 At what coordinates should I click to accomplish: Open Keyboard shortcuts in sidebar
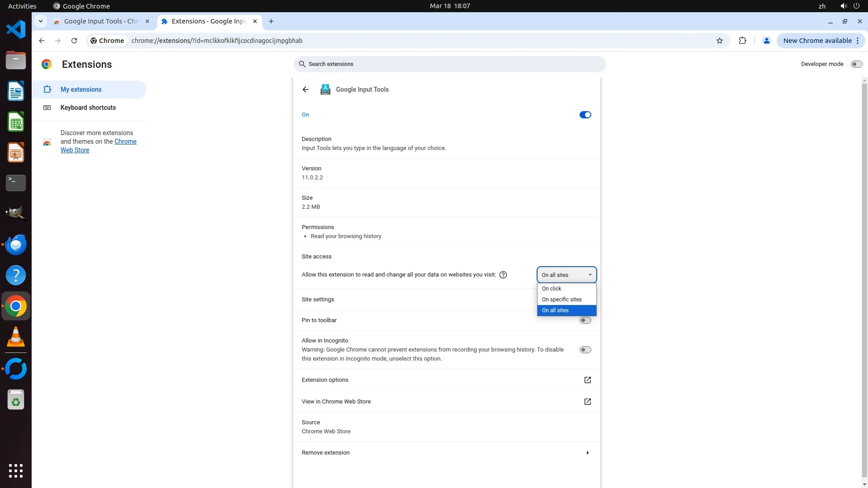(88, 108)
